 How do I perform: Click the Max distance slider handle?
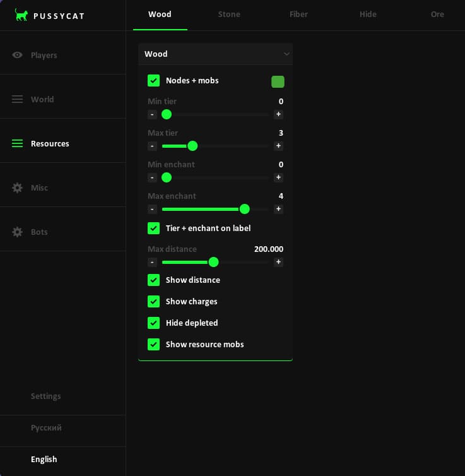pyautogui.click(x=213, y=262)
